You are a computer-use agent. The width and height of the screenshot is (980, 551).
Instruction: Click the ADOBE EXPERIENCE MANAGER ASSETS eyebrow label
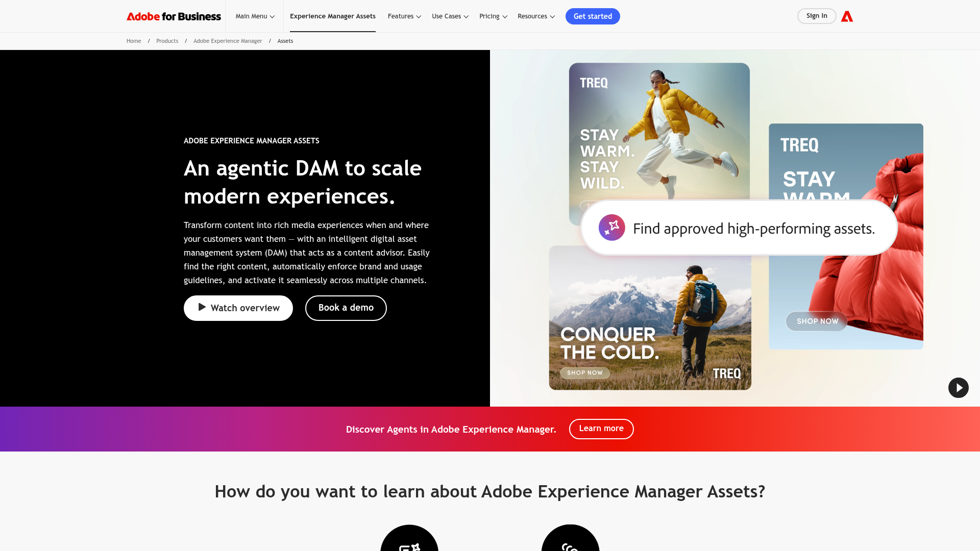(252, 141)
